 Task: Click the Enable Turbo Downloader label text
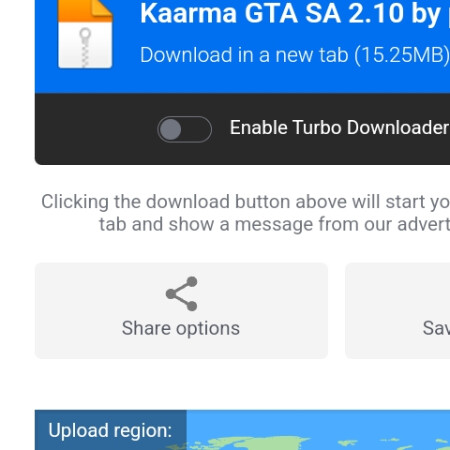[x=339, y=128]
